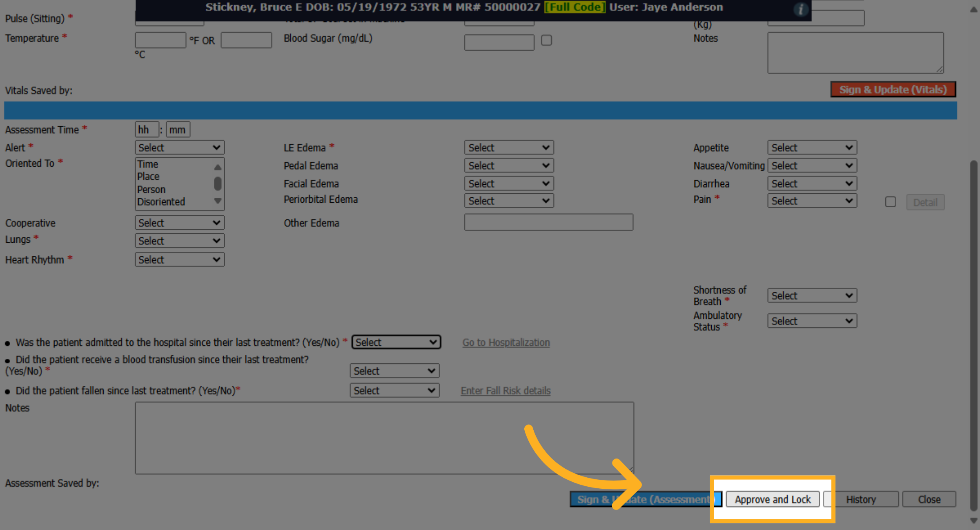
Task: Click the Oriented To list scrollbar thumb
Action: point(218,183)
